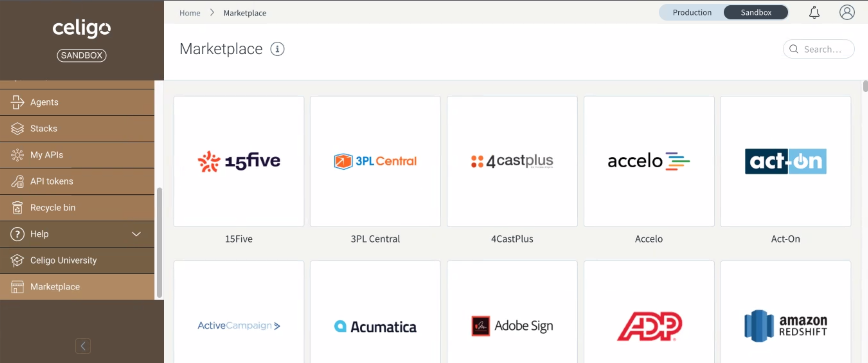Image resolution: width=868 pixels, height=363 pixels.
Task: Select the Sandbox environment toggle
Action: point(755,12)
